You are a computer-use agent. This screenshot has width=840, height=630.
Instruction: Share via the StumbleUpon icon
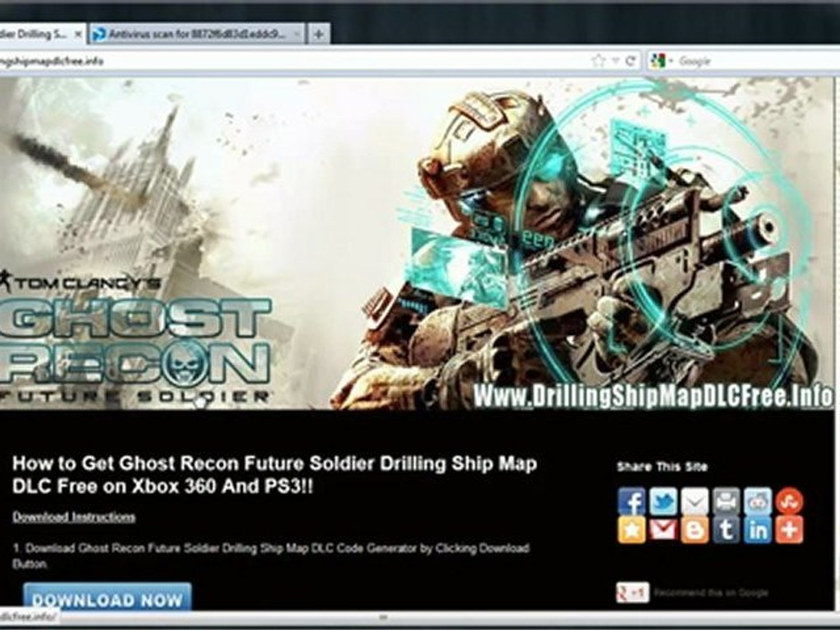click(x=789, y=501)
